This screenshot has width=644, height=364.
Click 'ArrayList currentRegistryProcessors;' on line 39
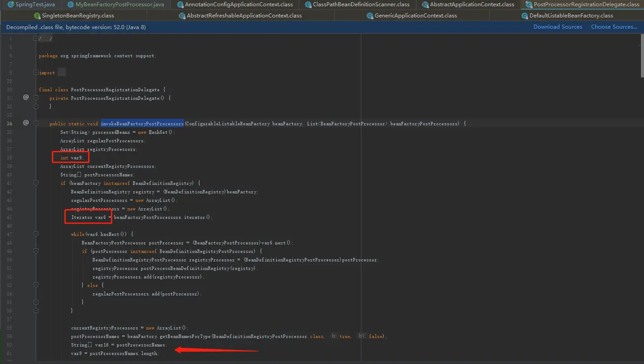pyautogui.click(x=108, y=166)
